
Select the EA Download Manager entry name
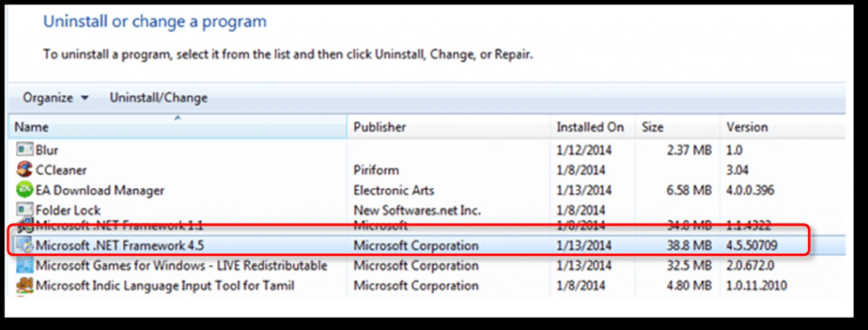[x=99, y=190]
